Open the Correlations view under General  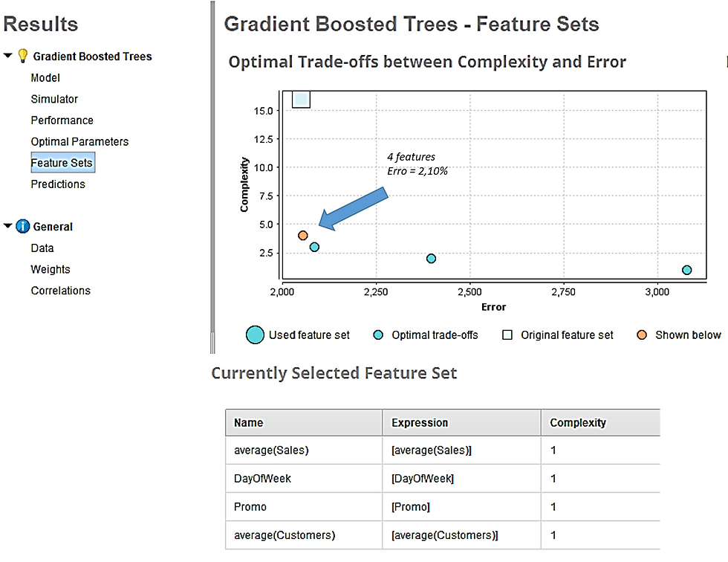pos(61,291)
